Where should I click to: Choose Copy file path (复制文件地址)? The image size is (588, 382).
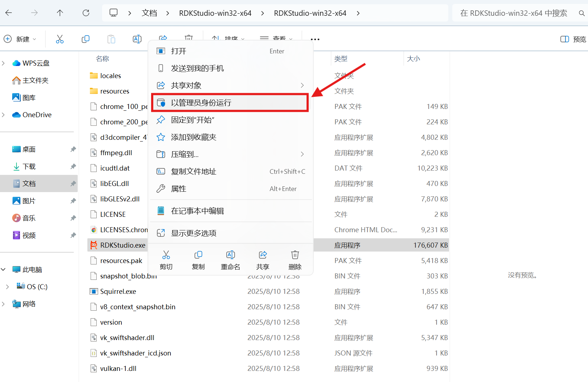tap(231, 172)
